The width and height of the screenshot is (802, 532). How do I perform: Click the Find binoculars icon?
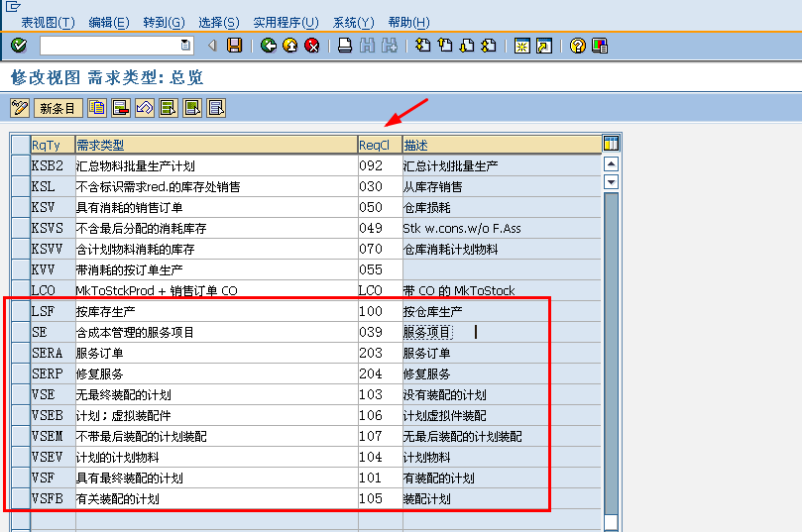[x=367, y=46]
